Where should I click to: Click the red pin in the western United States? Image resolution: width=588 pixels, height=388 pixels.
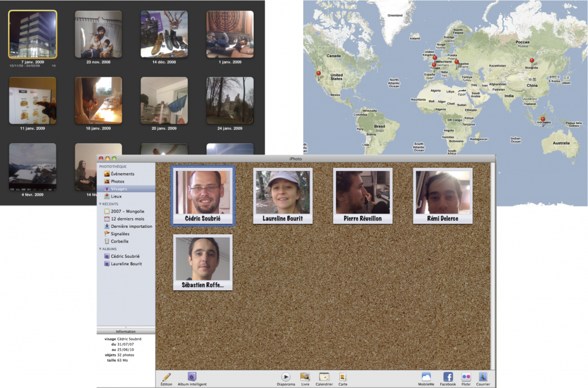click(x=319, y=75)
